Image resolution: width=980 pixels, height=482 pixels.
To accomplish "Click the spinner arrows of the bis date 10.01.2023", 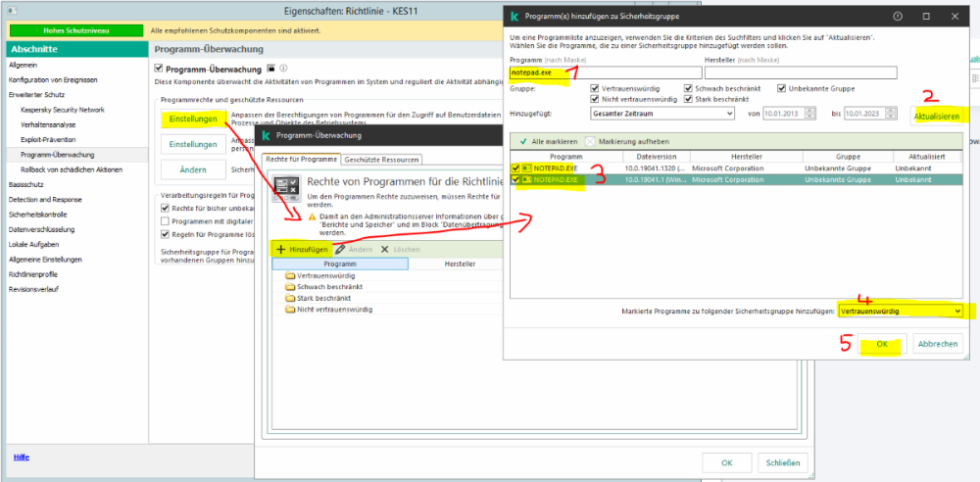I will tap(892, 114).
